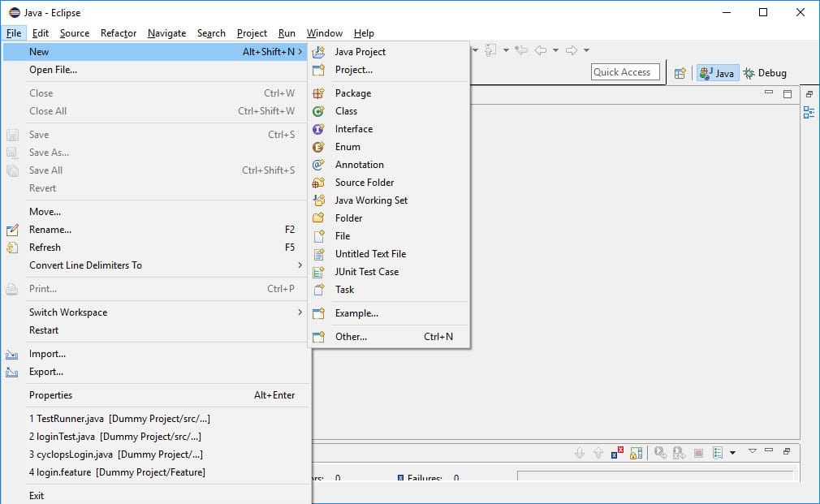Open Other... new wizard
Viewport: 820px width, 504px height.
[389, 337]
